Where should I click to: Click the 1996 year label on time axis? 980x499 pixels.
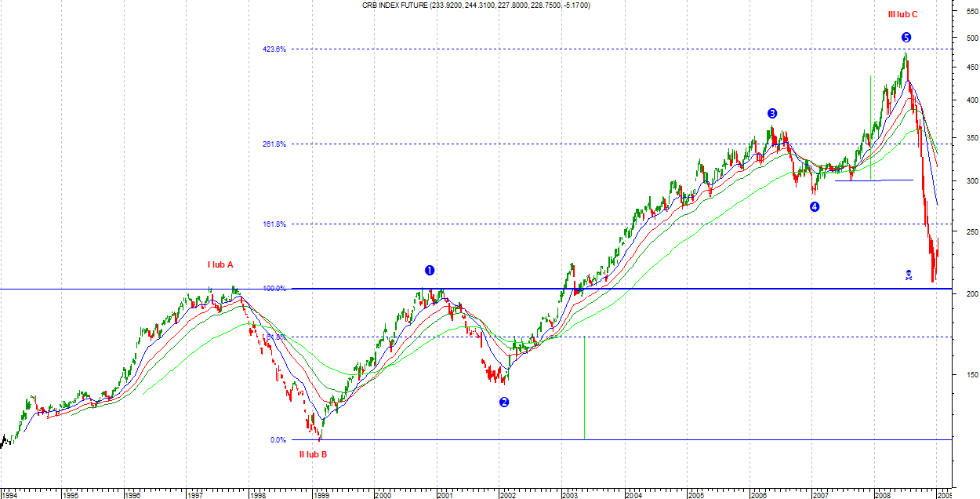133,495
